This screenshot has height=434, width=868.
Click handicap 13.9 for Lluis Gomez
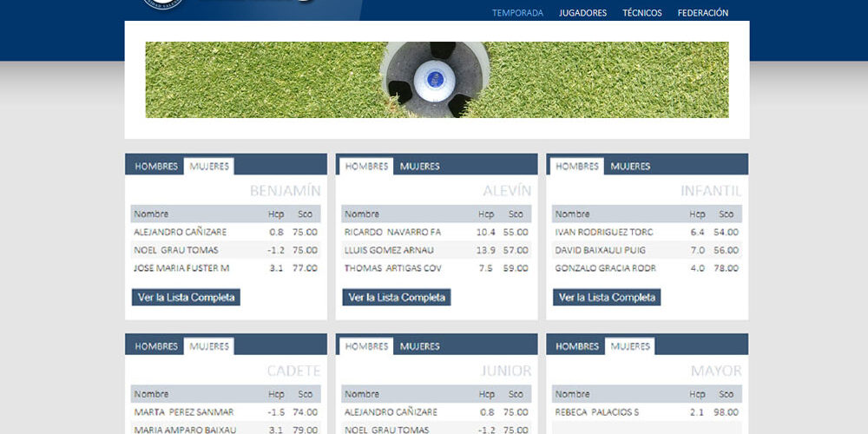(x=485, y=250)
